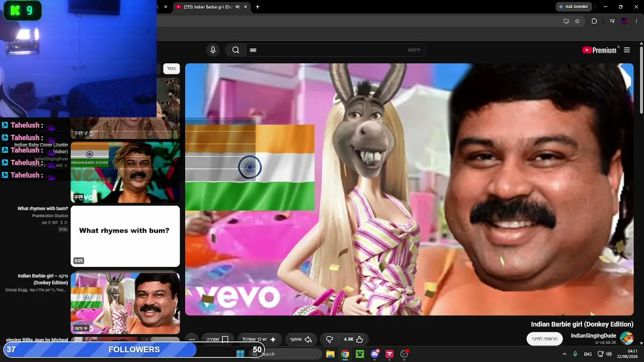Click the Share arrow button

[301, 339]
